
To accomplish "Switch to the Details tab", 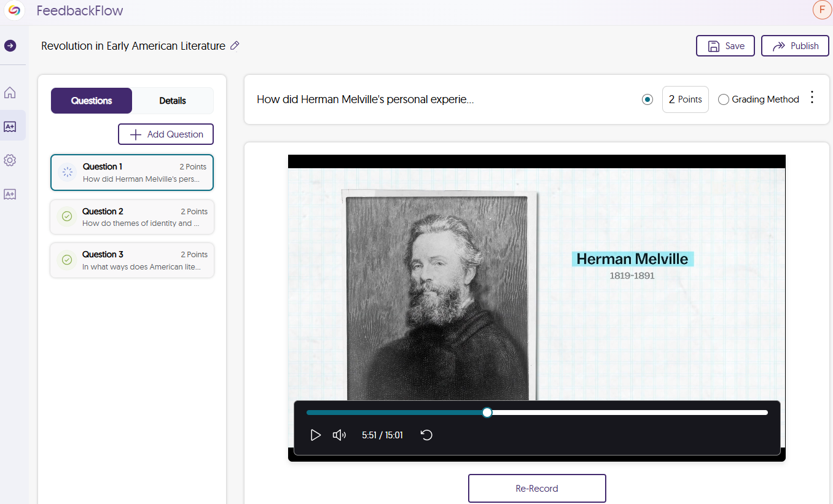I will point(173,101).
